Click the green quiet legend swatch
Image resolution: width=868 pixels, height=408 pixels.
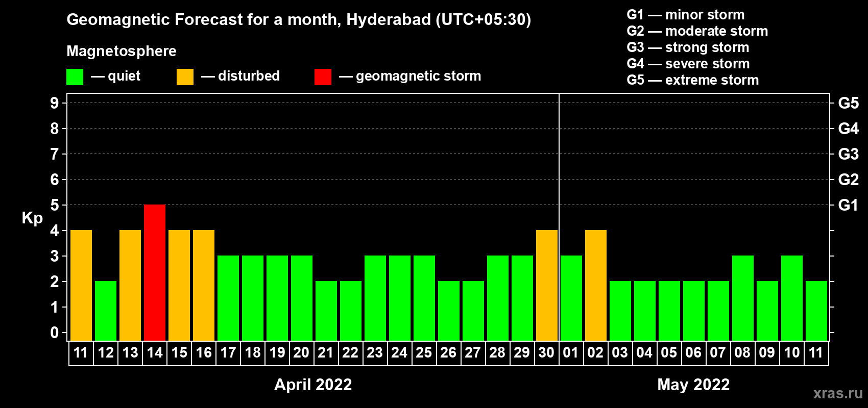coord(75,77)
